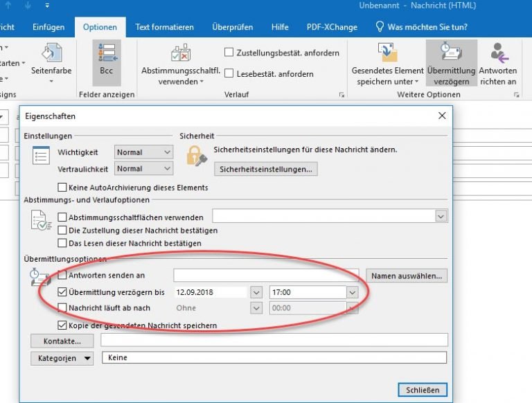This screenshot has height=403, width=532.
Task: Check Abstimmungsschaltflächen verwenden
Action: coord(62,217)
